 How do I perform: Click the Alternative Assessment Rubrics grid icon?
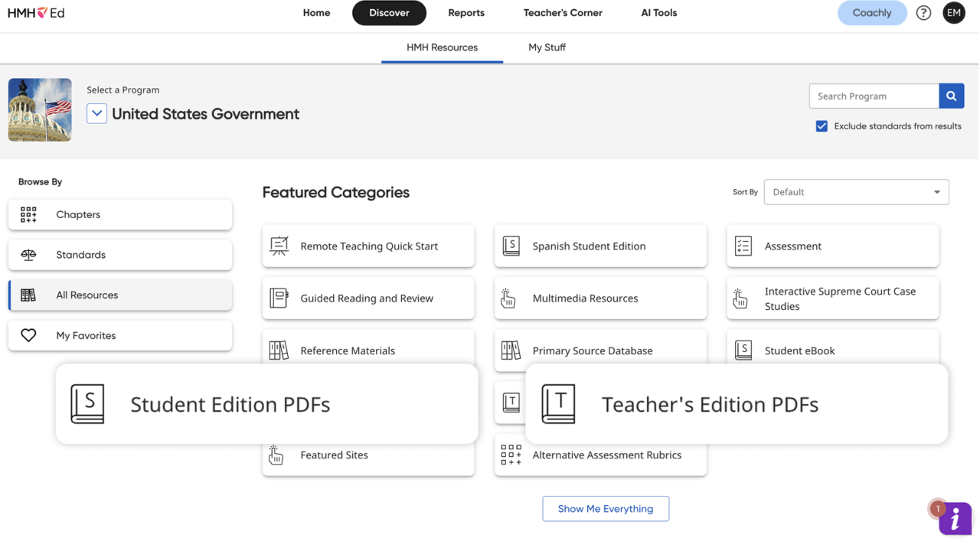[511, 455]
